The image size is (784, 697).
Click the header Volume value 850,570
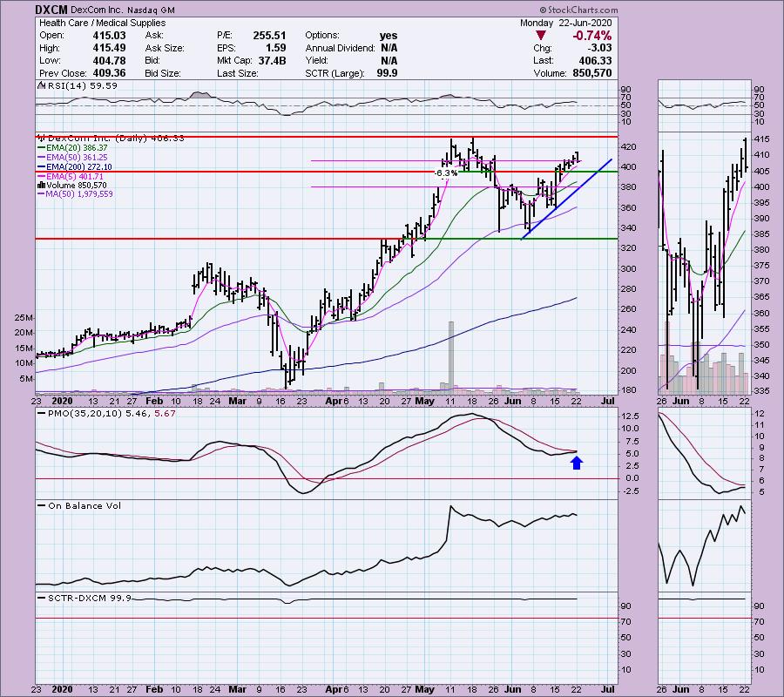(x=592, y=73)
